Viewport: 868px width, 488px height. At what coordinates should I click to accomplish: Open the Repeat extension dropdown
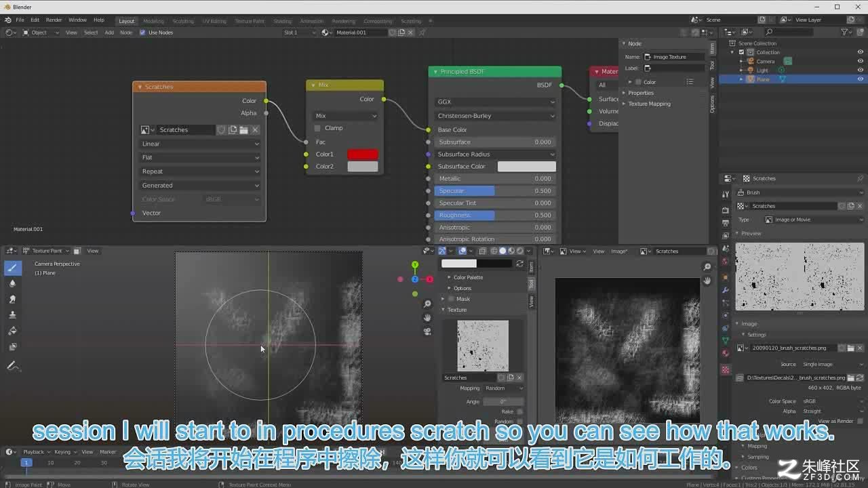point(200,171)
